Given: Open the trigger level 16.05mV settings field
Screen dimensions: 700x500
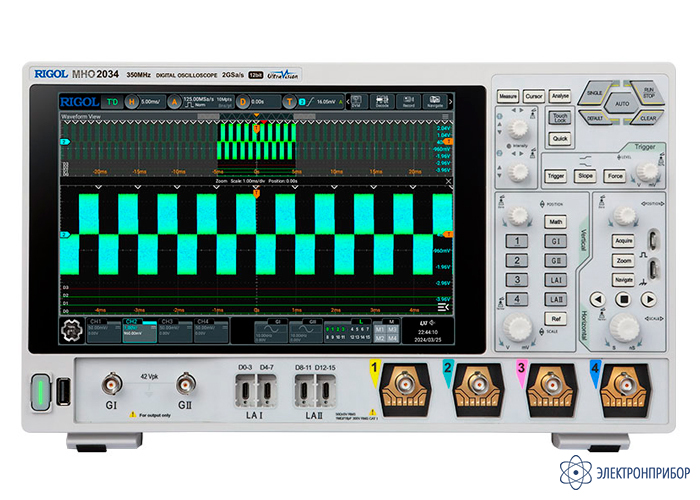Looking at the screenshot, I should click(x=320, y=102).
